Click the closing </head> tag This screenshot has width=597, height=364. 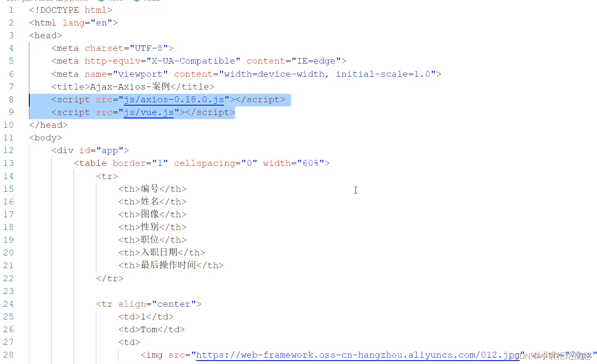pos(48,125)
